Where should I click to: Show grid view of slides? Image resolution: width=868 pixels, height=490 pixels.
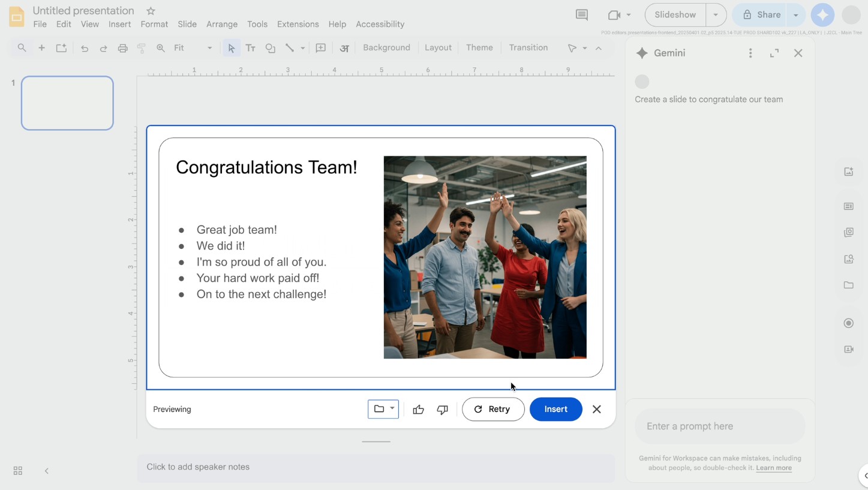click(x=18, y=471)
